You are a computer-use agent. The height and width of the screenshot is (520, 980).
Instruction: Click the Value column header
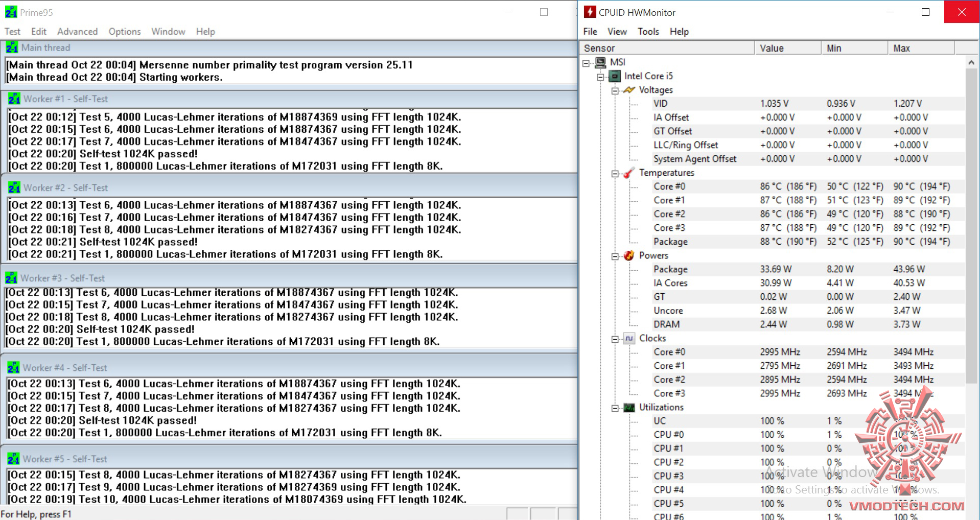pyautogui.click(x=788, y=48)
